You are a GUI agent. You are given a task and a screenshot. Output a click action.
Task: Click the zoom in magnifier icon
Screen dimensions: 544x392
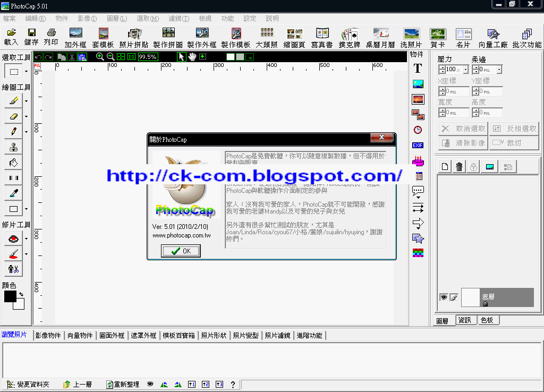(x=100, y=56)
